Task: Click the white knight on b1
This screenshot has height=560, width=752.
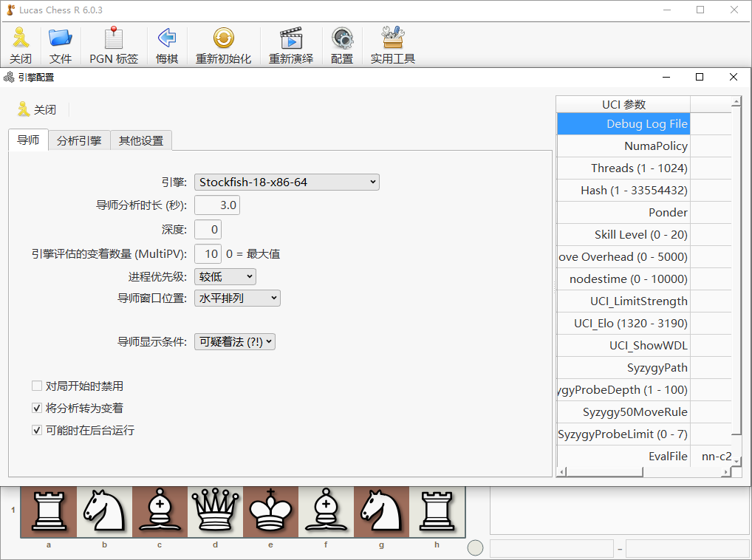Action: pyautogui.click(x=104, y=511)
